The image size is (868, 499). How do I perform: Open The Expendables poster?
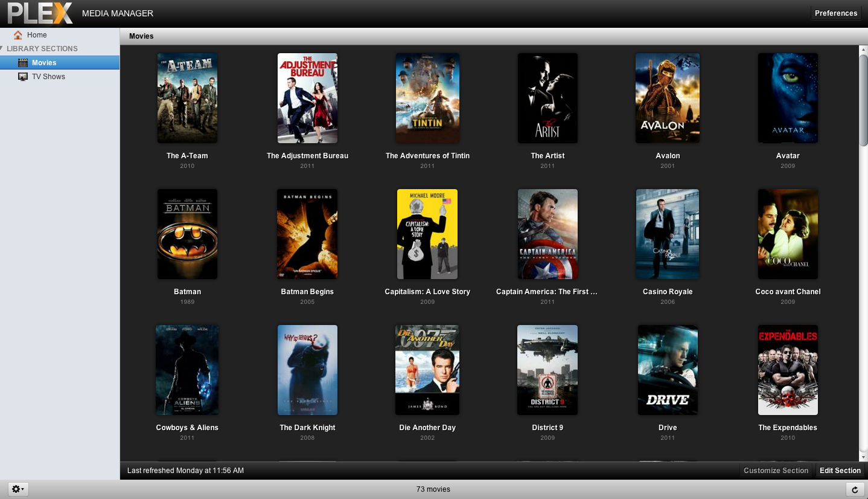(x=788, y=370)
